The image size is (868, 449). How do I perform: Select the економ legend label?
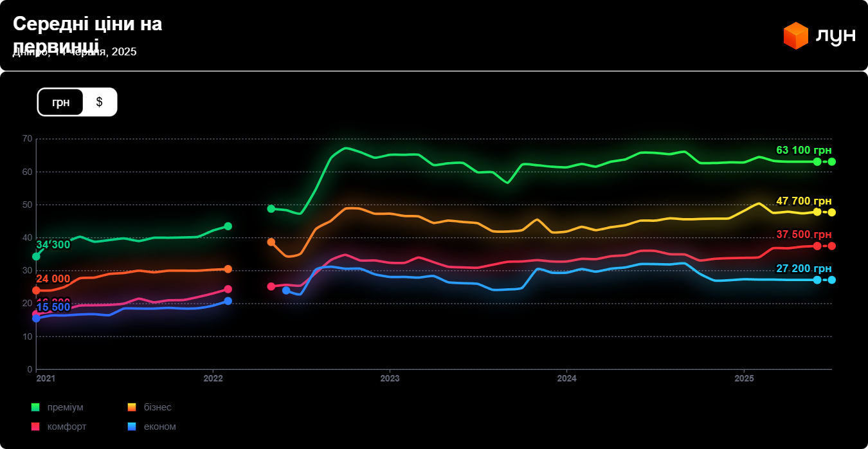coord(160,426)
